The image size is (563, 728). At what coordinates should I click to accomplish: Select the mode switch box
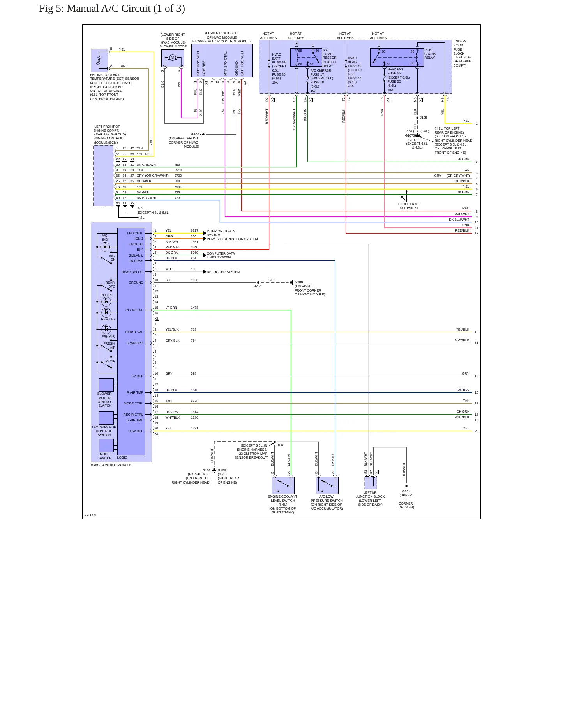106,445
